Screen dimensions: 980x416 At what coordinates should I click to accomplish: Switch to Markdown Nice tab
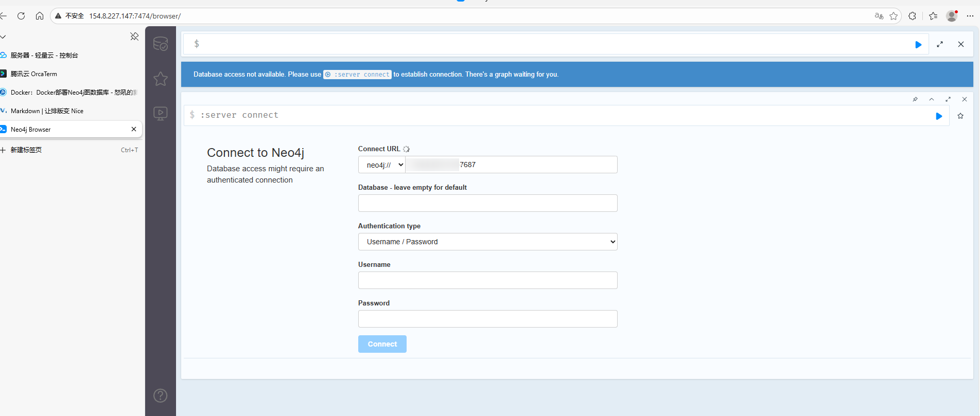[71, 111]
